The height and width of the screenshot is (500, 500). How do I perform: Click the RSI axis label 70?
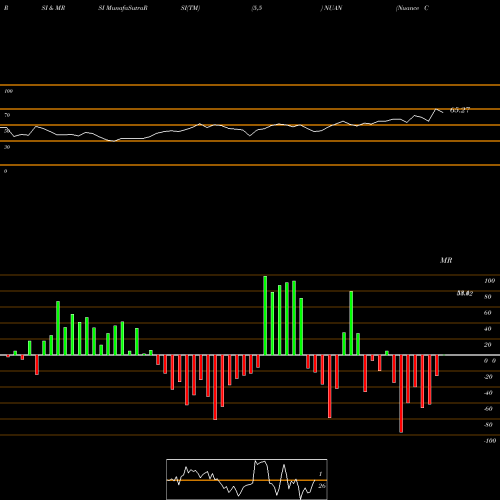(7, 115)
